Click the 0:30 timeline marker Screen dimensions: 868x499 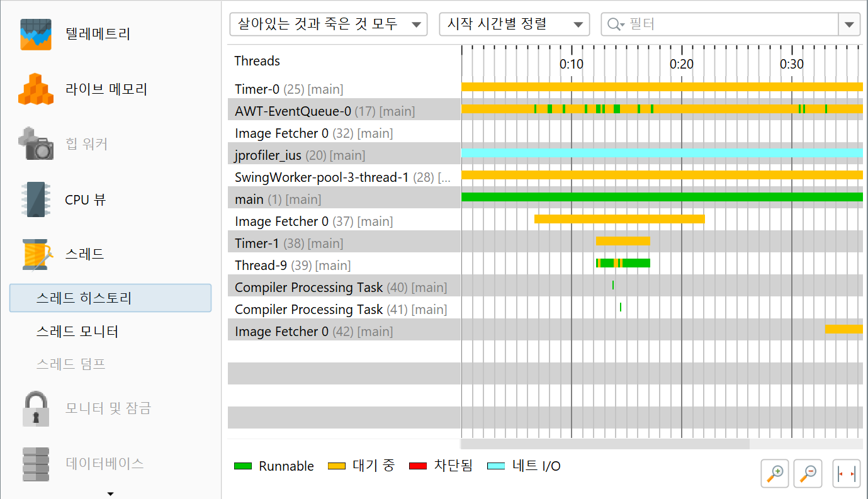pyautogui.click(x=792, y=64)
